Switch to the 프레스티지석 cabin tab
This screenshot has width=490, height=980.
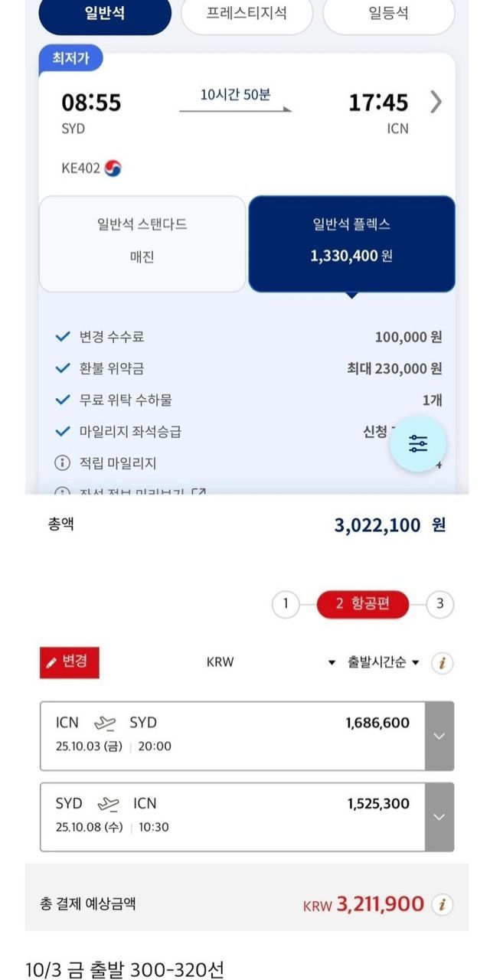click(247, 14)
